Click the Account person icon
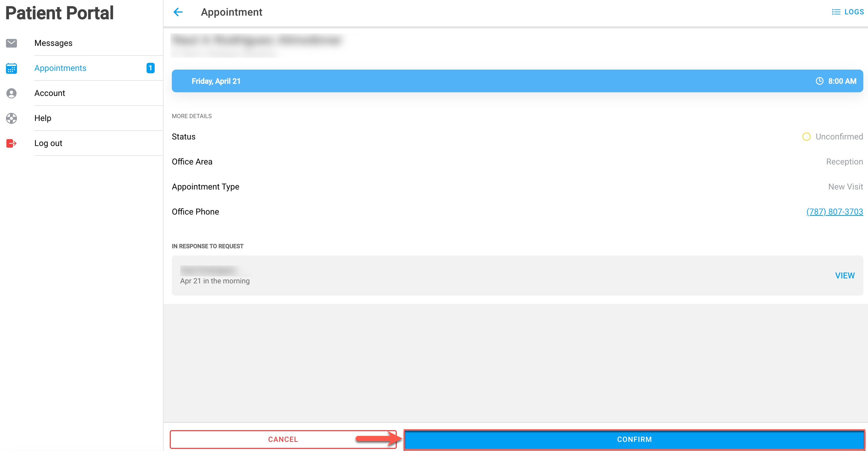Screen dimensions: 868x451 coord(11,93)
